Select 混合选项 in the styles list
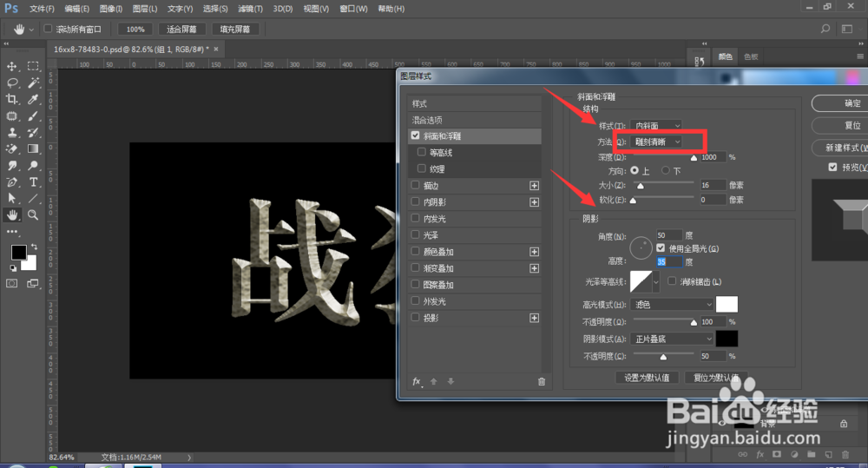Viewport: 868px width, 468px height. pos(476,120)
